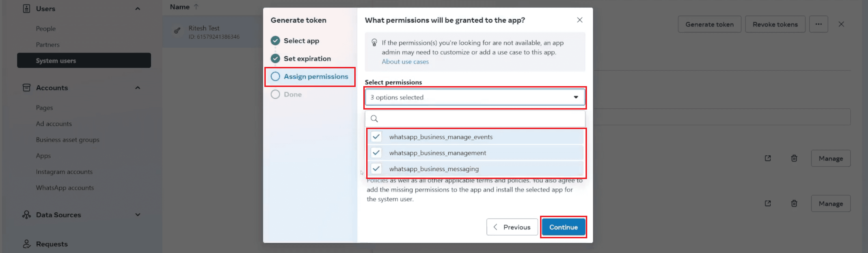The width and height of the screenshot is (868, 253).
Task: Uncheck whatsapp_business_messaging permission
Action: coord(376,169)
